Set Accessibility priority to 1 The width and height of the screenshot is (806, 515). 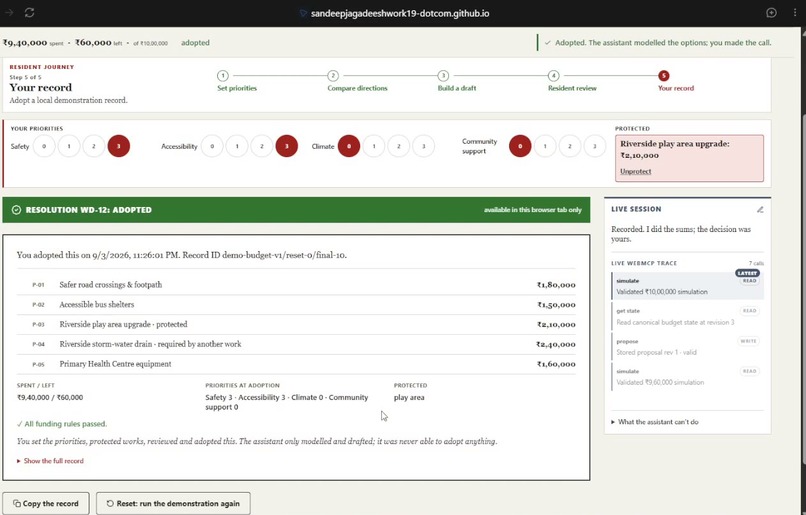click(237, 146)
